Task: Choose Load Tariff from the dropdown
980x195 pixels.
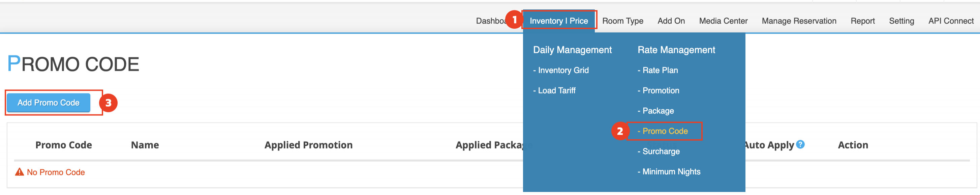Action: 556,90
